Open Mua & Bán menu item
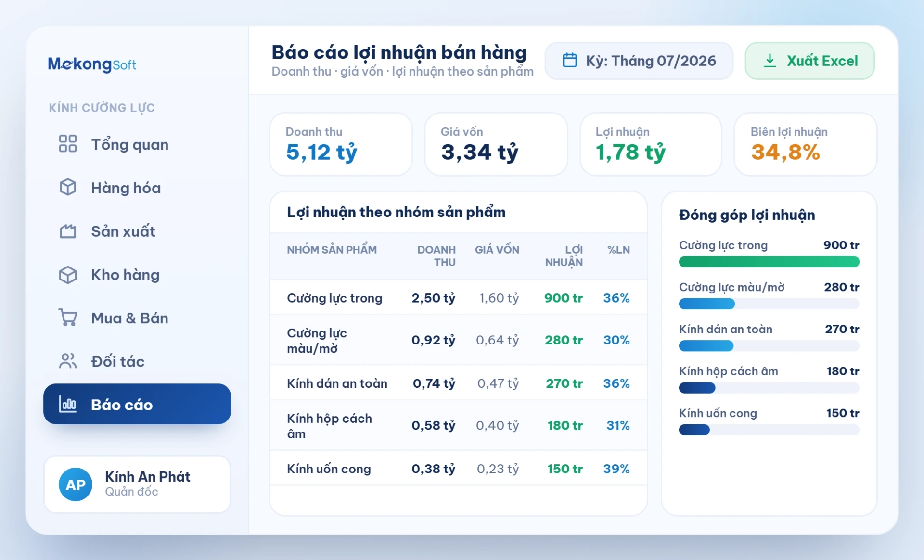This screenshot has width=924, height=560. pyautogui.click(x=137, y=318)
